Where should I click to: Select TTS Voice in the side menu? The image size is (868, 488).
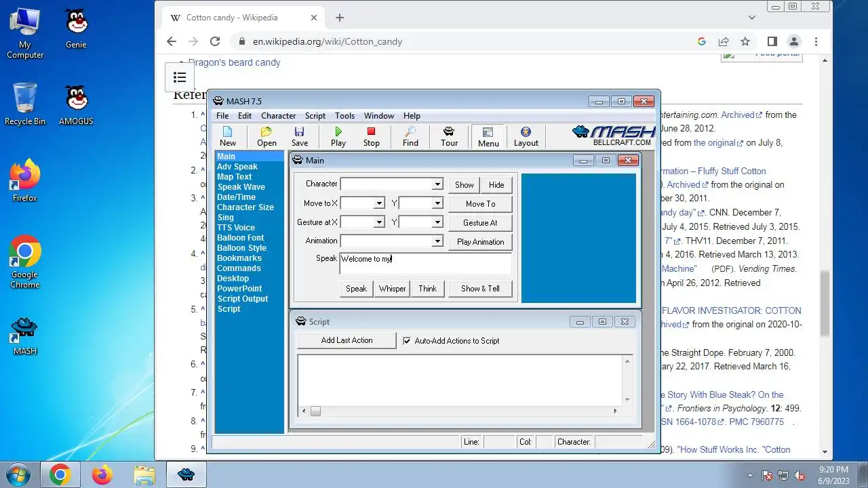[236, 228]
